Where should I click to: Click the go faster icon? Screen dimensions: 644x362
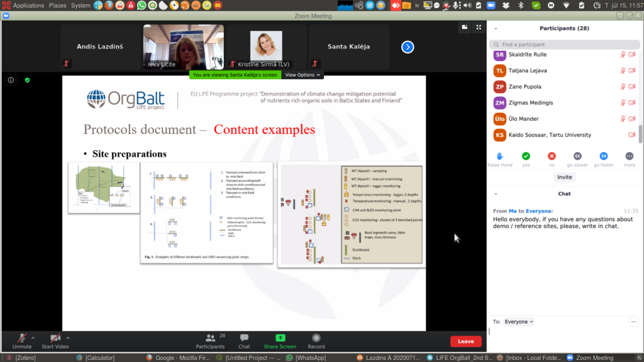pyautogui.click(x=603, y=156)
